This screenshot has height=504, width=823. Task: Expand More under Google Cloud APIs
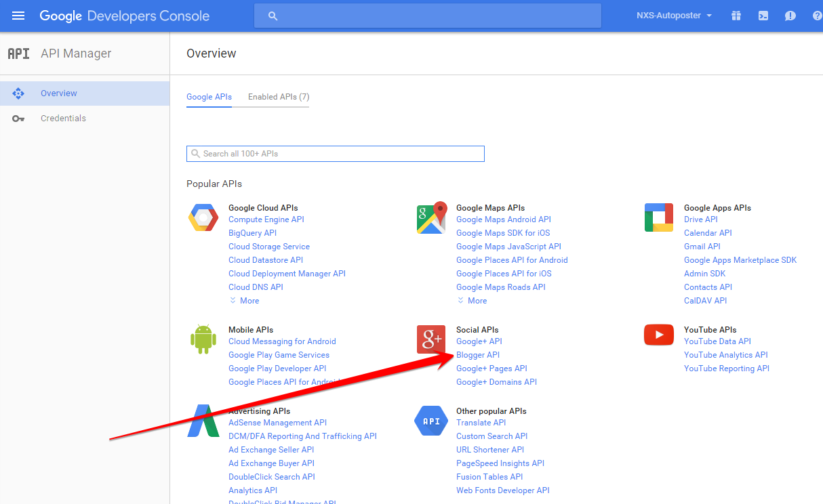tap(244, 301)
